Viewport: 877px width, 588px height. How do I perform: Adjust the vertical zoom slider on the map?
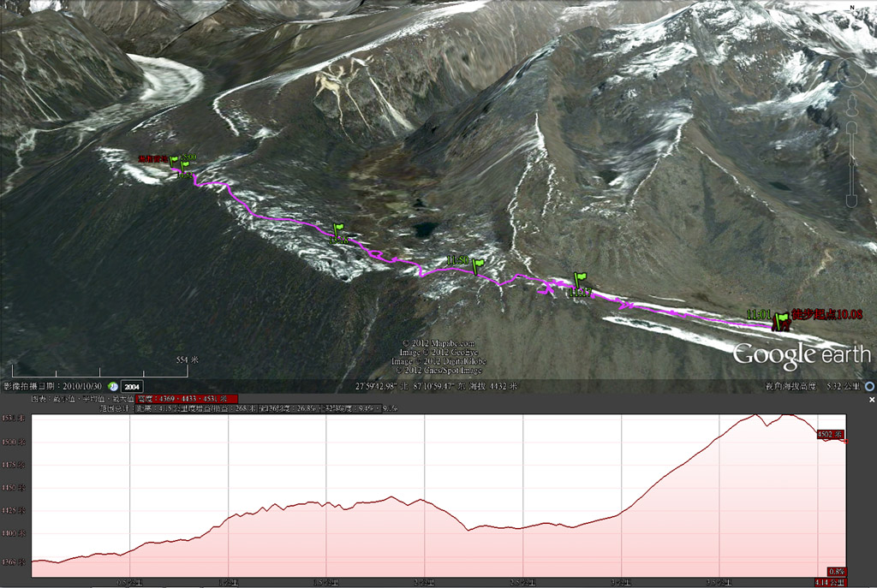[x=852, y=165]
